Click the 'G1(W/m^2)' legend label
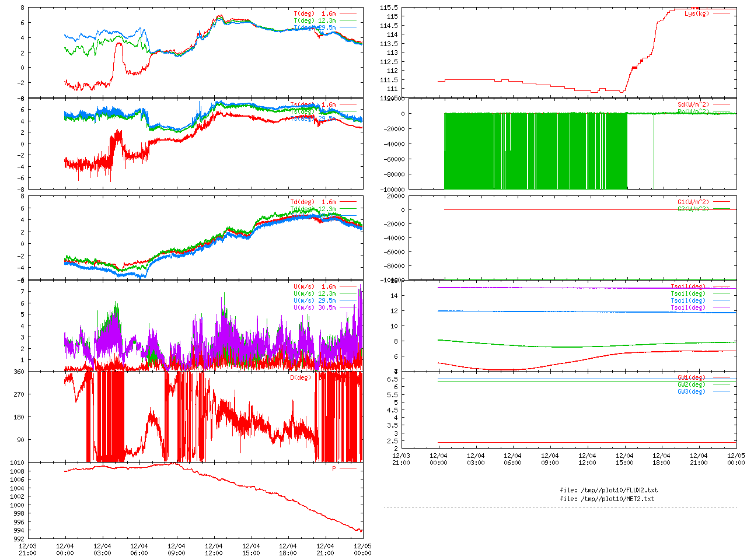 [693, 202]
